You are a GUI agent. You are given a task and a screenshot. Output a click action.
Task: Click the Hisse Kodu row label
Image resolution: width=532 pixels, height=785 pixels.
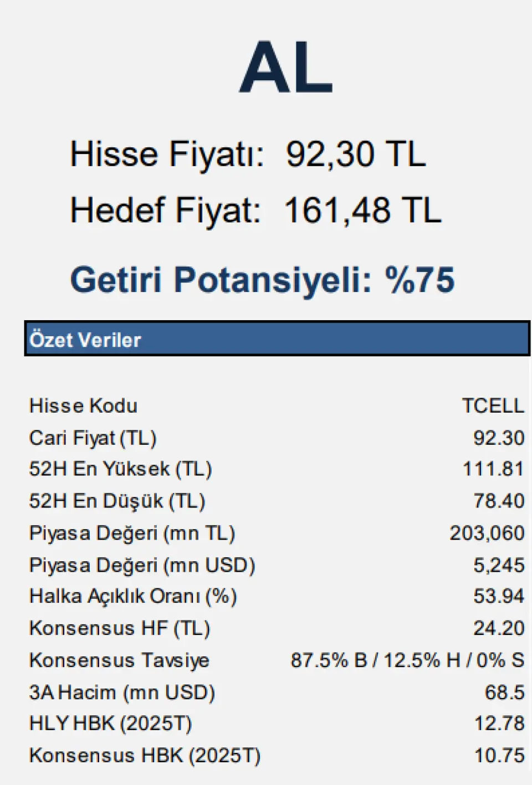pyautogui.click(x=83, y=406)
